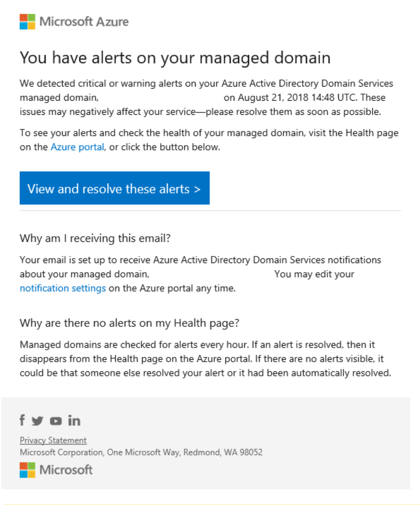Open the Azure portal link
This screenshot has height=505, width=420.
click(x=77, y=147)
